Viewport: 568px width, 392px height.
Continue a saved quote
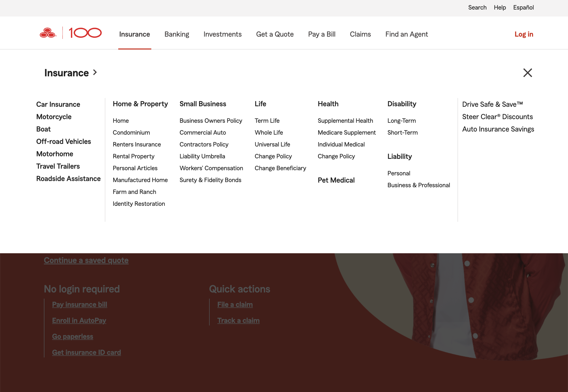pyautogui.click(x=86, y=260)
